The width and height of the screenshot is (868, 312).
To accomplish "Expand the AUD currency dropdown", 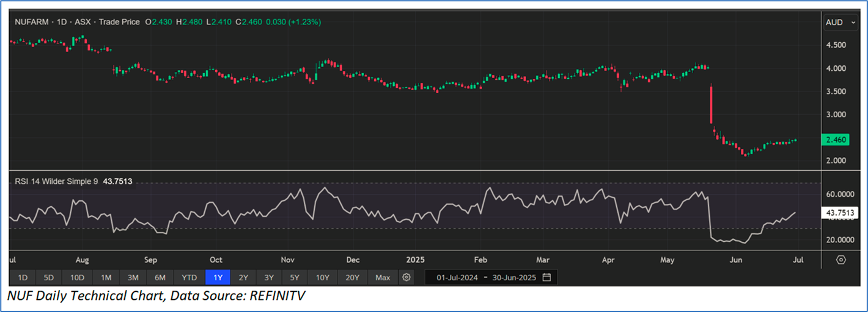I will point(839,22).
